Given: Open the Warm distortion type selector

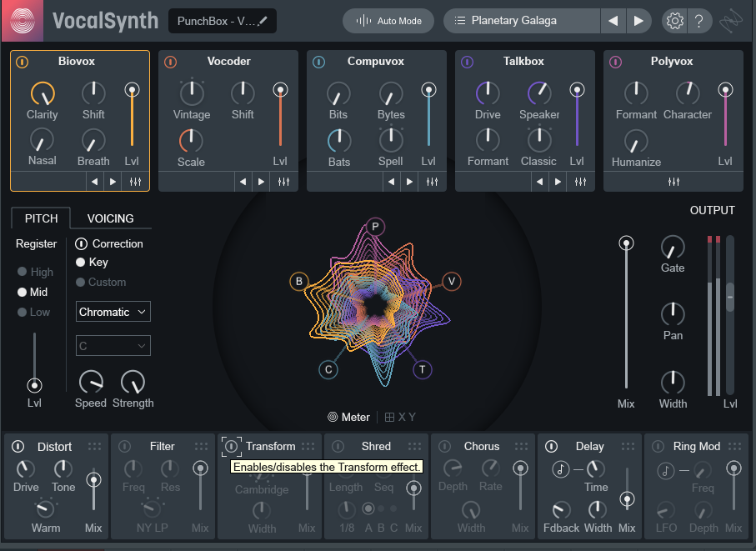Looking at the screenshot, I should coord(46,528).
